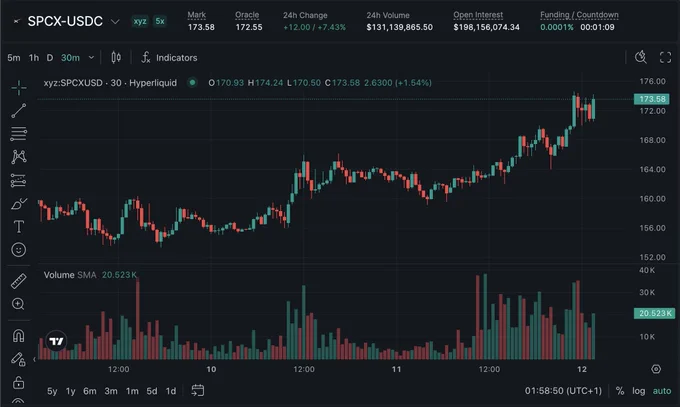Toggle log scale mode
Image resolution: width=680 pixels, height=407 pixels.
tap(638, 391)
